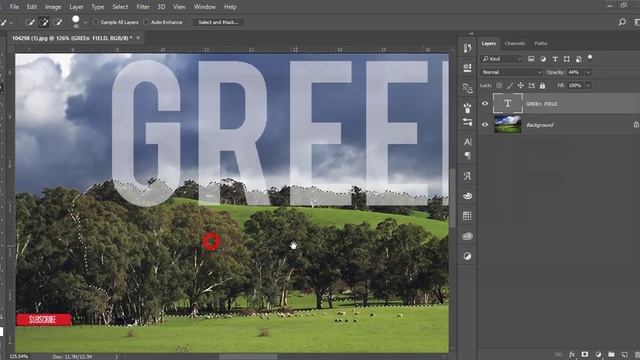Image resolution: width=640 pixels, height=360 pixels.
Task: Enable Sample All Layers checkbox
Action: [96, 22]
